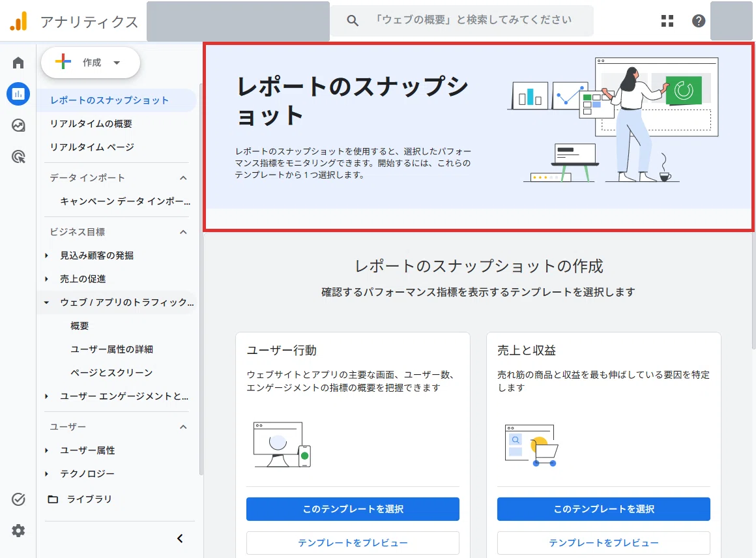Collapse the ビジネス目標 section chevron
This screenshot has height=558, width=756.
click(183, 232)
